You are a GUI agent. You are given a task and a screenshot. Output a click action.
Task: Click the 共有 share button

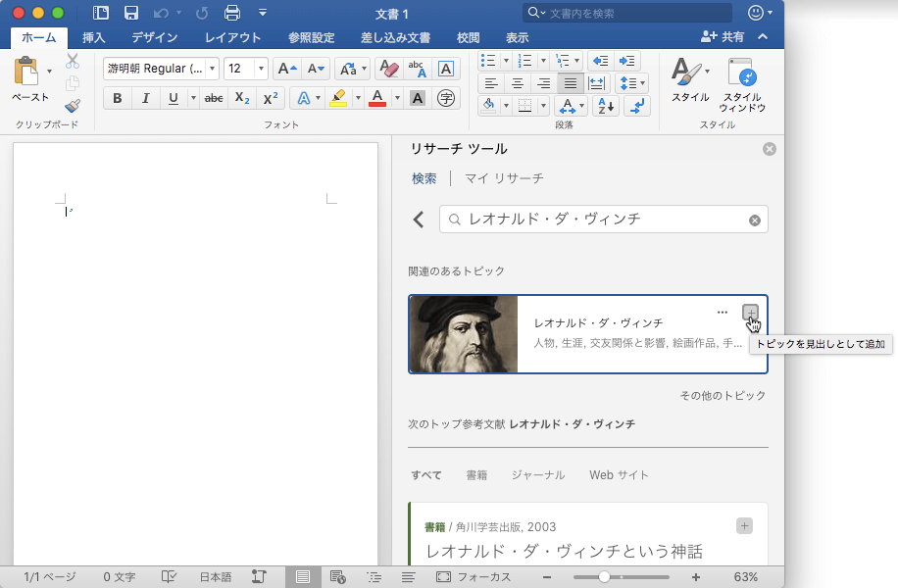click(x=723, y=37)
